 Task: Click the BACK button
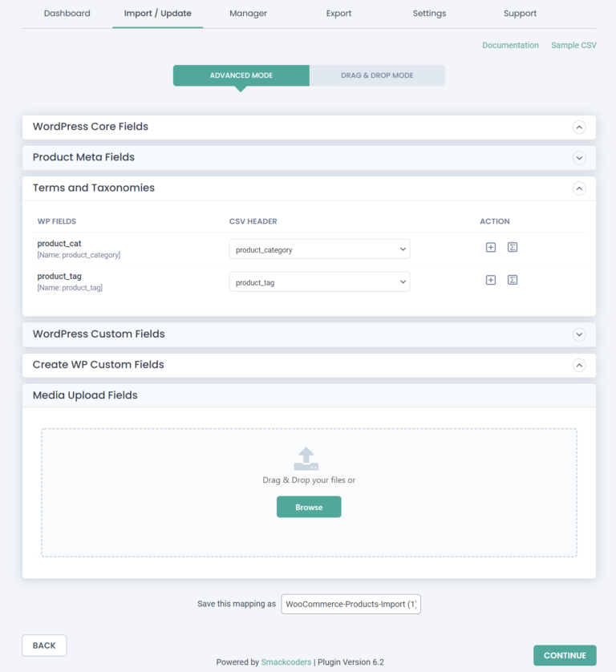(44, 646)
